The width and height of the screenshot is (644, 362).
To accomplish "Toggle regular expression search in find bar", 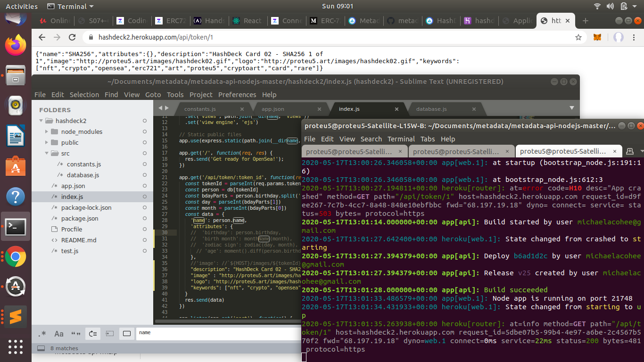I will (x=42, y=333).
